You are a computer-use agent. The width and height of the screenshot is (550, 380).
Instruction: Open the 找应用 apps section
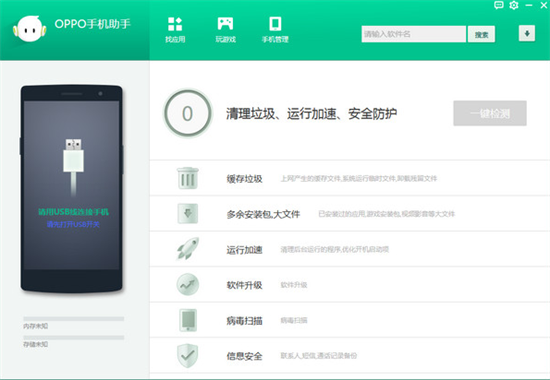(175, 29)
